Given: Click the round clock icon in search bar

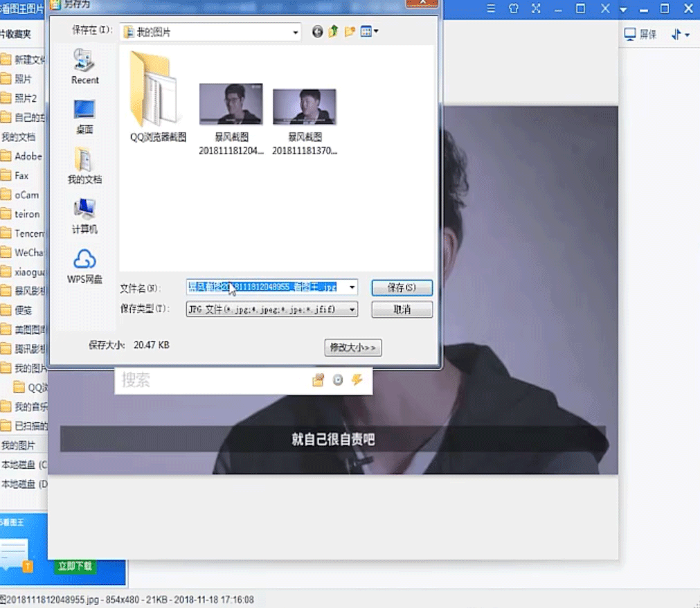Looking at the screenshot, I should click(x=338, y=380).
